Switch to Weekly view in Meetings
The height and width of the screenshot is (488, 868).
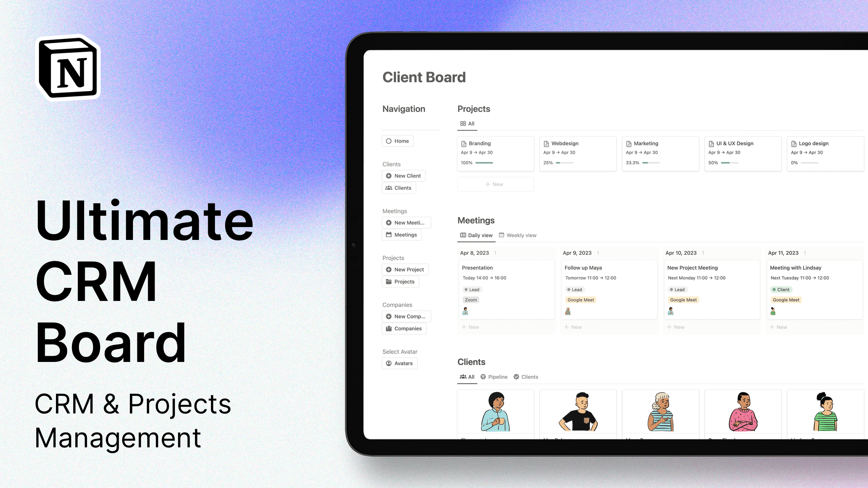pos(517,235)
